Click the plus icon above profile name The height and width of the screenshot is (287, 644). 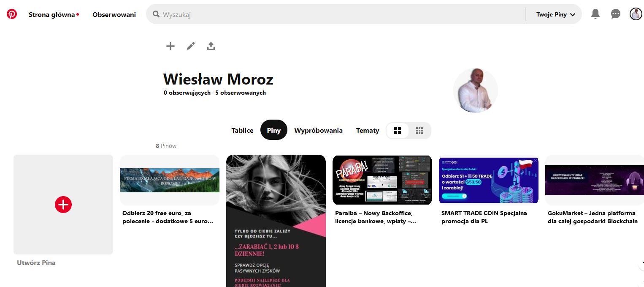pyautogui.click(x=170, y=46)
